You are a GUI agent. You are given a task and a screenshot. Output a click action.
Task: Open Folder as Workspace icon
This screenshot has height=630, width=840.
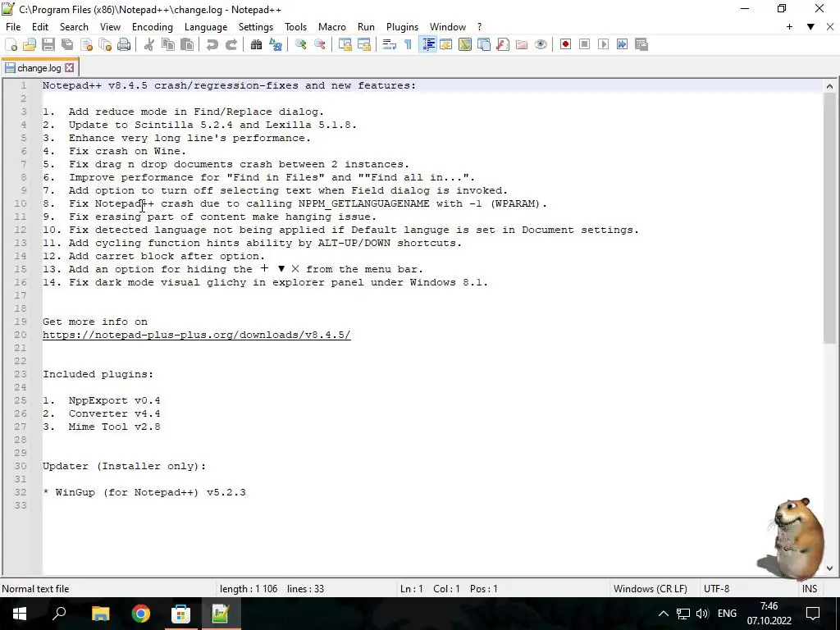pyautogui.click(x=522, y=44)
